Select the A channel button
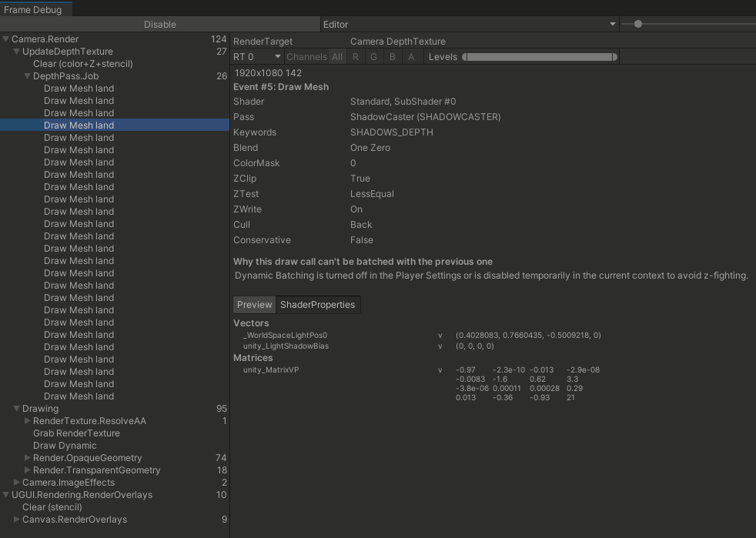Image resolution: width=756 pixels, height=538 pixels. click(x=410, y=57)
